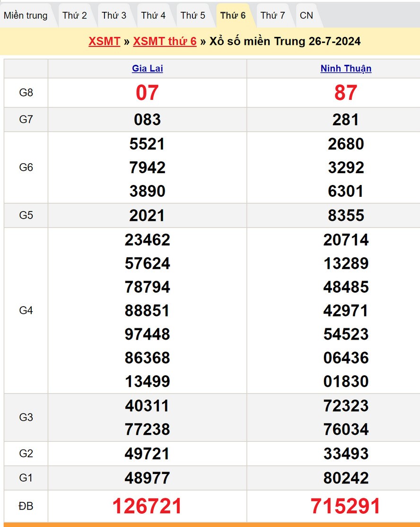Switch to the Thứ 2 tab
Screen dimensions: 420x527
pyautogui.click(x=75, y=16)
